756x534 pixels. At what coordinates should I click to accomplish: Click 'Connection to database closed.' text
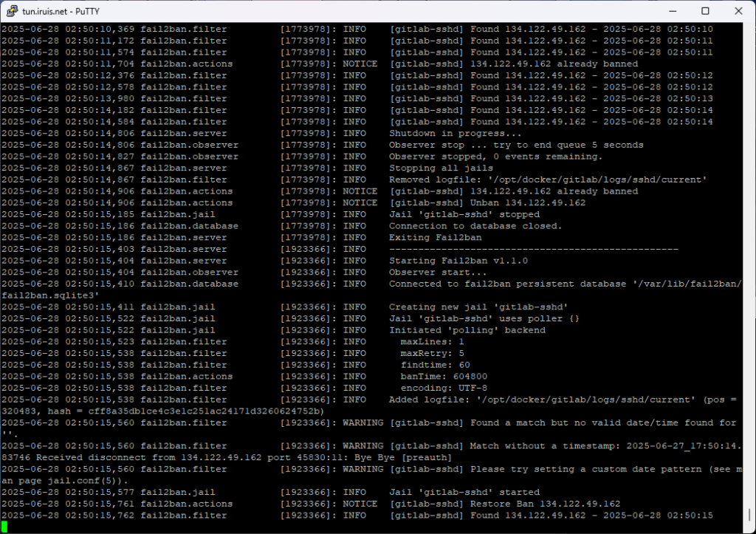[x=475, y=226]
